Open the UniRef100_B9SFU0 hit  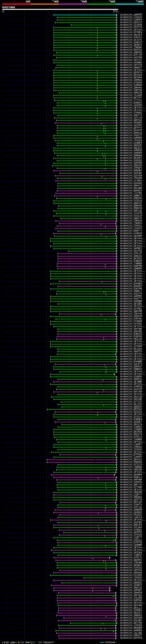click(131, 50)
